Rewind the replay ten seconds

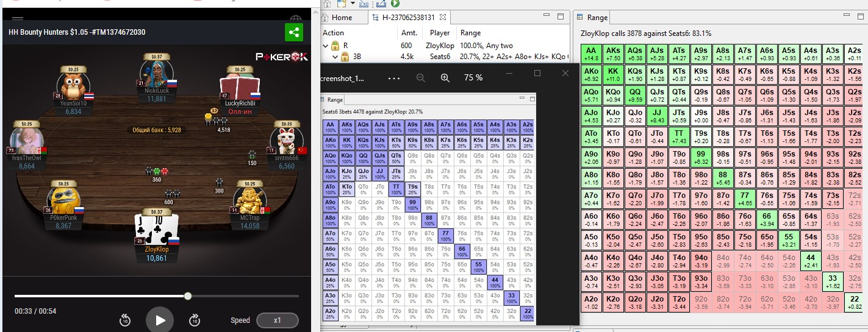[125, 320]
